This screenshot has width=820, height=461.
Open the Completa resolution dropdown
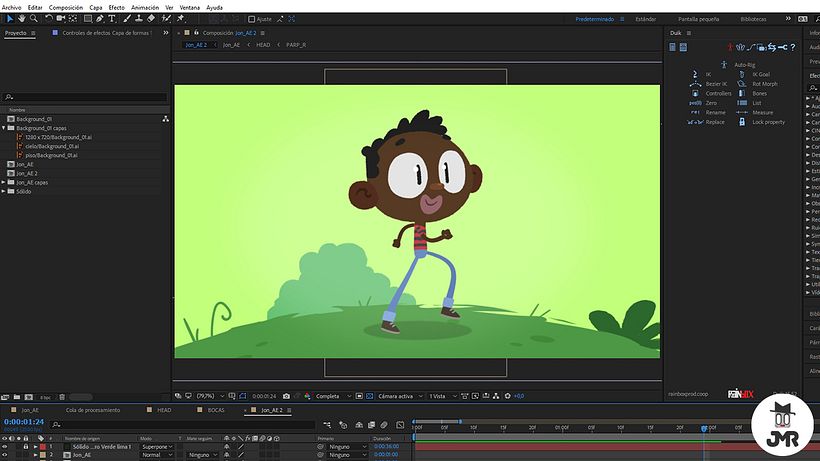pos(333,396)
